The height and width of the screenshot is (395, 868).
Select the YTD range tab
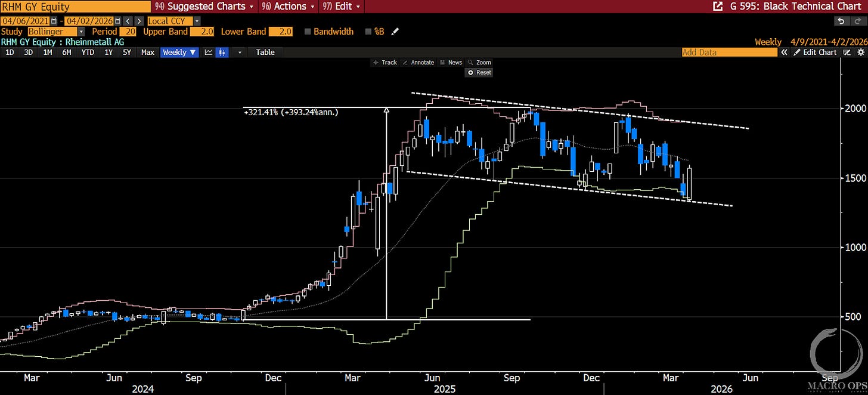pos(88,52)
